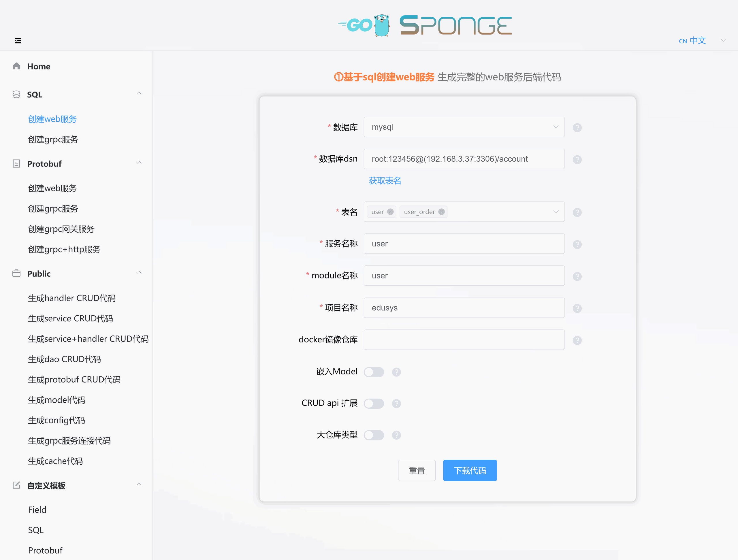738x560 pixels.
Task: Focus the 数据库dsn input field
Action: tap(464, 159)
